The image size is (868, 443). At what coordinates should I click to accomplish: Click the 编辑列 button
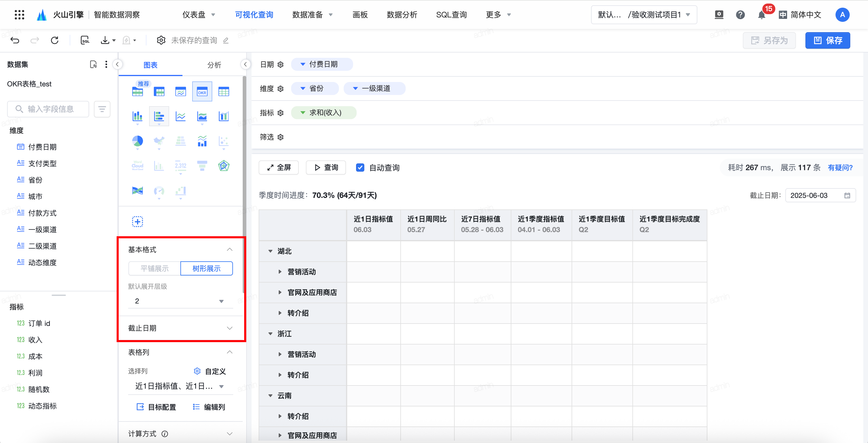coord(209,407)
